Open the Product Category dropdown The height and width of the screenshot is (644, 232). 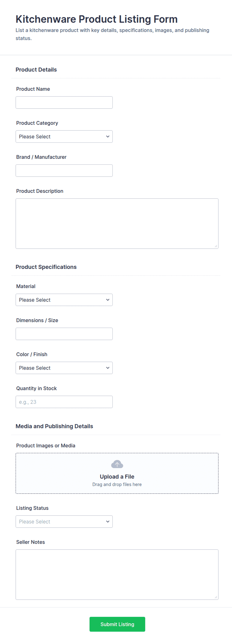tap(64, 136)
